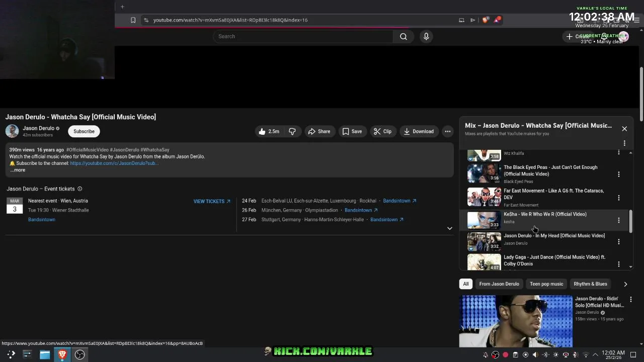Open Bandsintown link for Esch-Belval show
Image resolution: width=644 pixels, height=362 pixels.
[399, 201]
